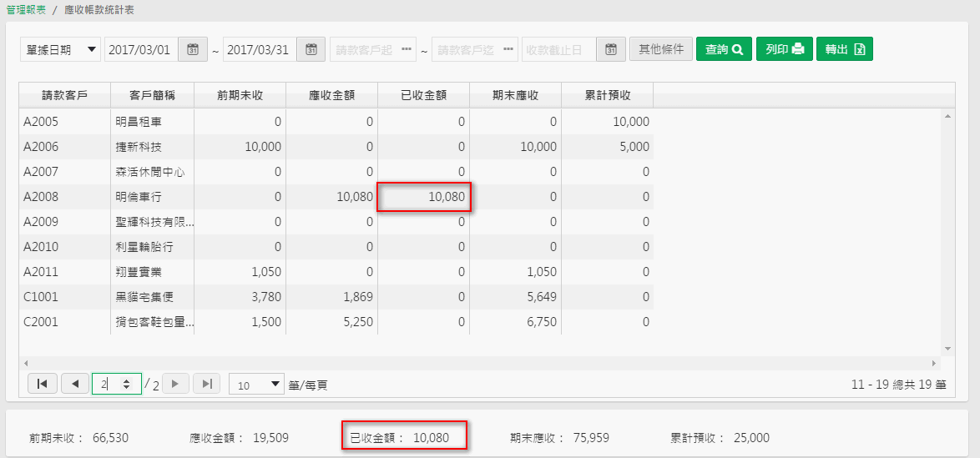Open lookup dots for 請款客戶迄
Screen dimensions: 980x458
coord(508,50)
